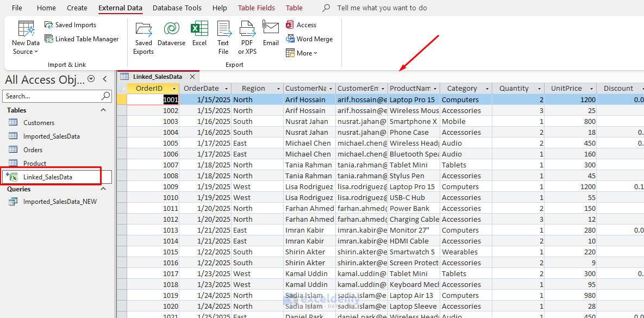Image resolution: width=644 pixels, height=318 pixels.
Task: Select the ProductName column header
Action: point(414,88)
